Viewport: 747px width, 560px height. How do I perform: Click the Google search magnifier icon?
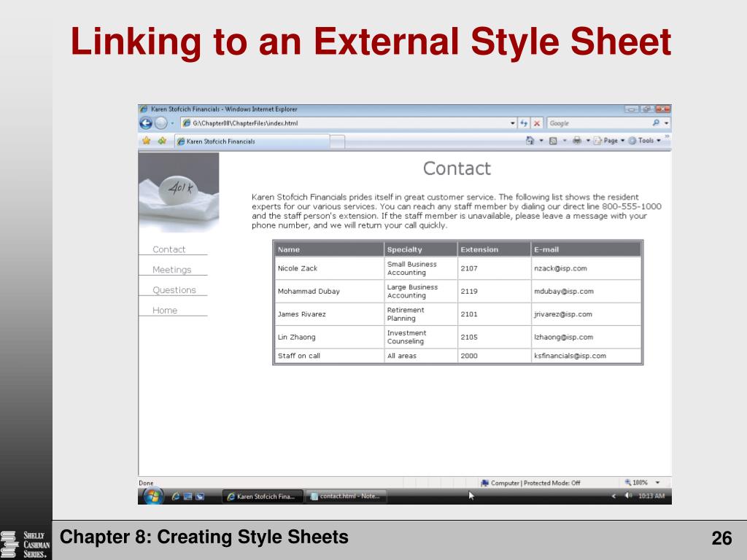[656, 122]
